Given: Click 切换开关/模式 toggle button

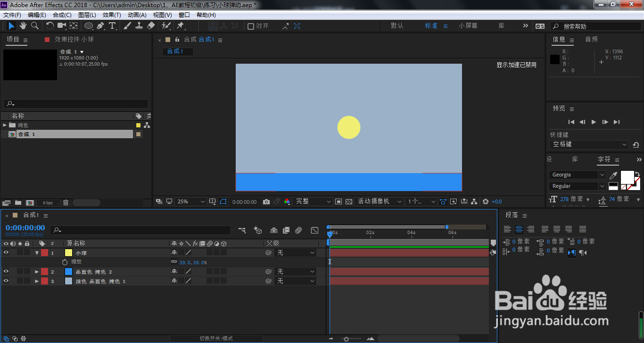Looking at the screenshot, I should [x=216, y=338].
